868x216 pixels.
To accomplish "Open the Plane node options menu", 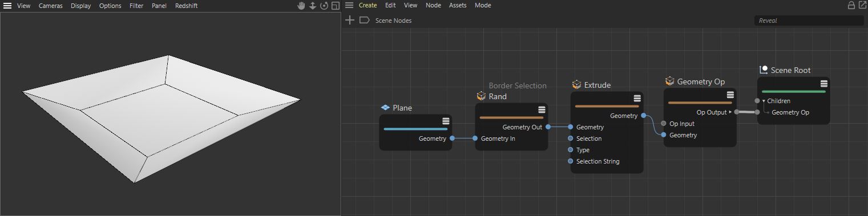I will pos(446,121).
